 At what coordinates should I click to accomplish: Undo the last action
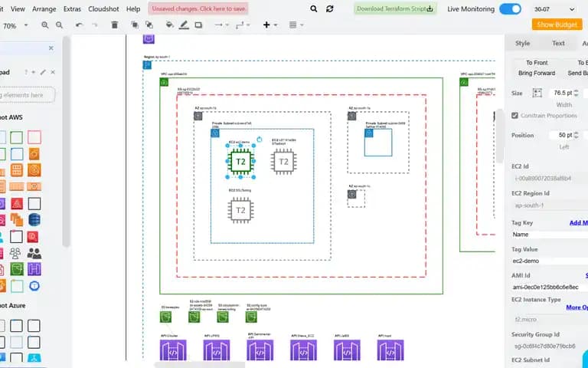[x=79, y=25]
